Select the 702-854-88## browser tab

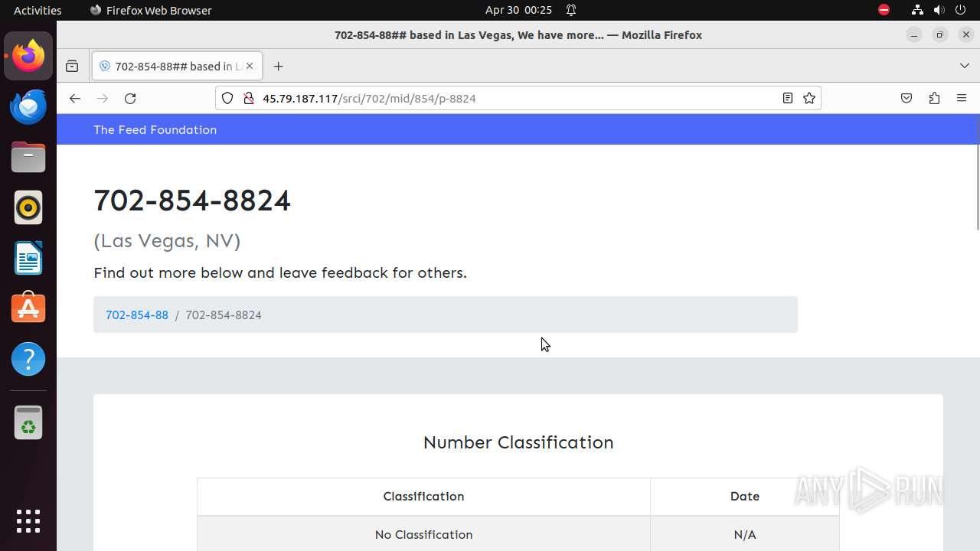tap(177, 66)
